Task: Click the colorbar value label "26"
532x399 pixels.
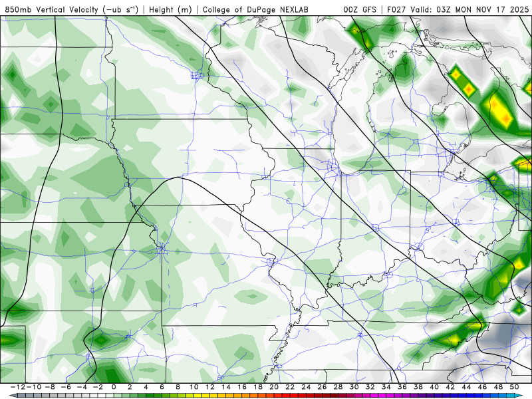Action: click(x=322, y=387)
